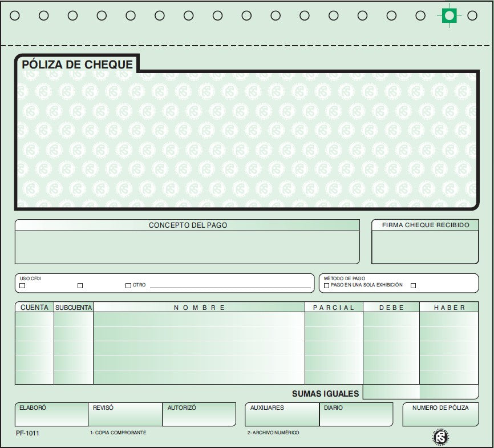Click the 2- ARCHIVO NUMÉRICO label

point(275,433)
